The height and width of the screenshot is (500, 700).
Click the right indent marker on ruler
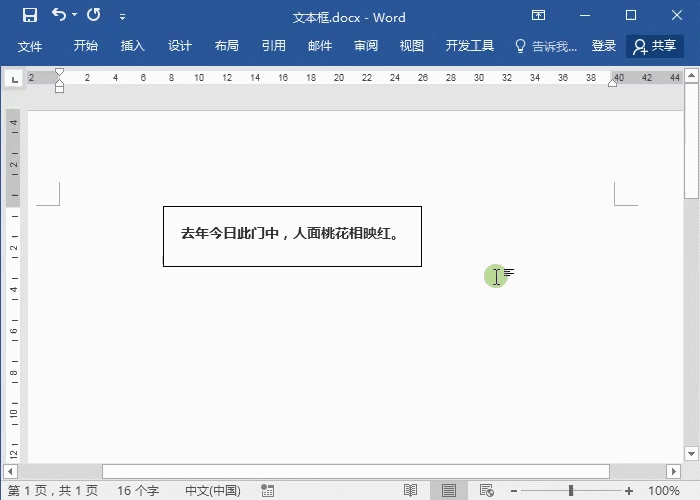click(612, 83)
